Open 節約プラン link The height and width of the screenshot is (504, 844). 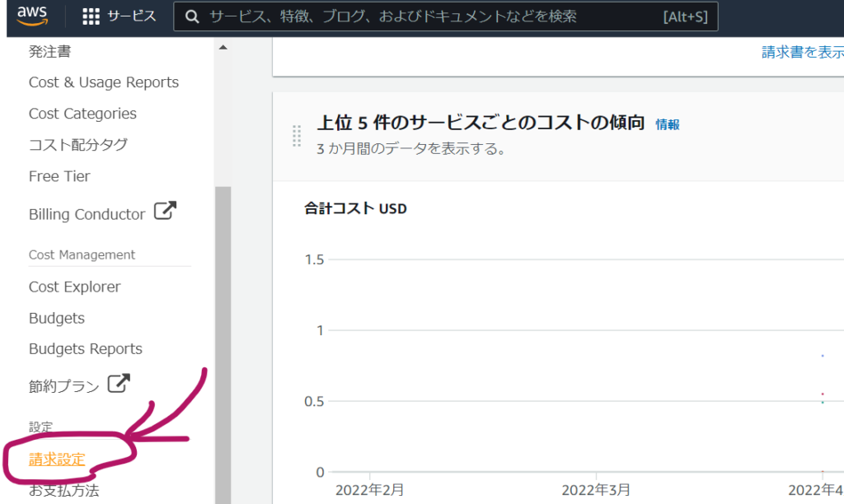(63, 386)
